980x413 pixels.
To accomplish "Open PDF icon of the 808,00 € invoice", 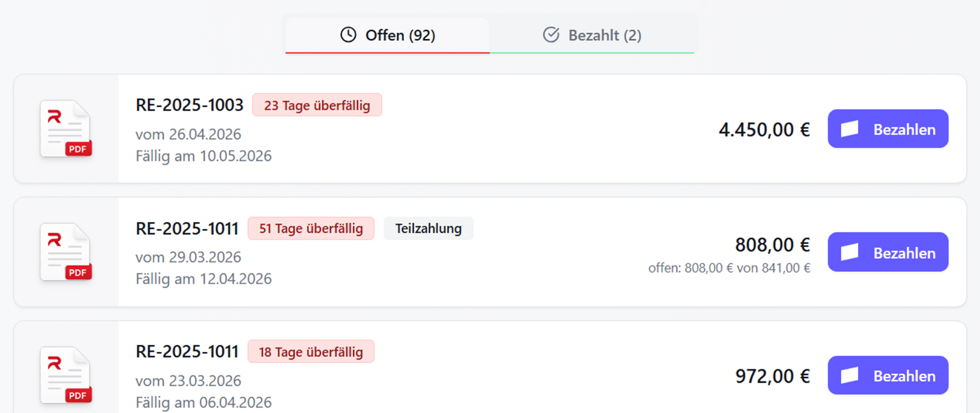I will coord(66,252).
